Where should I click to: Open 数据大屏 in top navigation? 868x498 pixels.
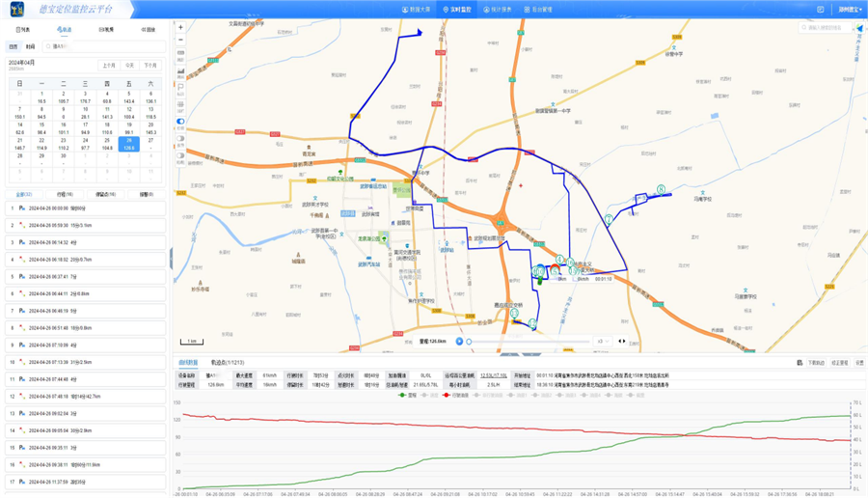[416, 10]
